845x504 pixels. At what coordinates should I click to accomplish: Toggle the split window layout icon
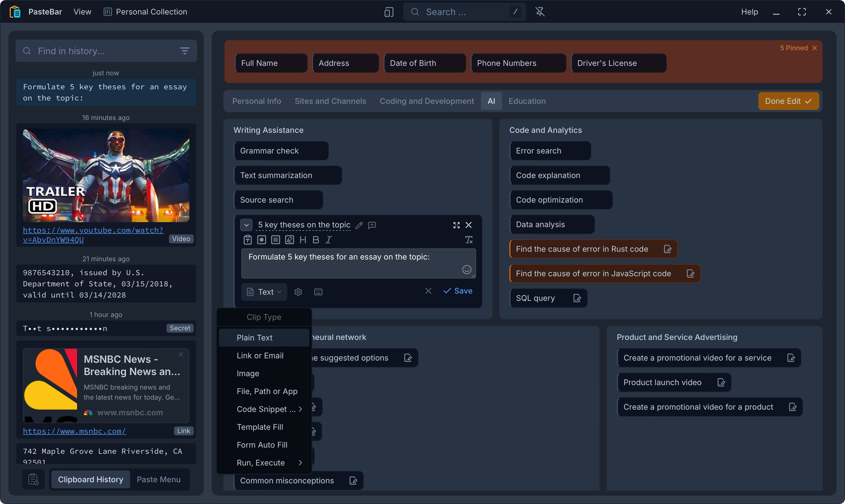pyautogui.click(x=389, y=12)
